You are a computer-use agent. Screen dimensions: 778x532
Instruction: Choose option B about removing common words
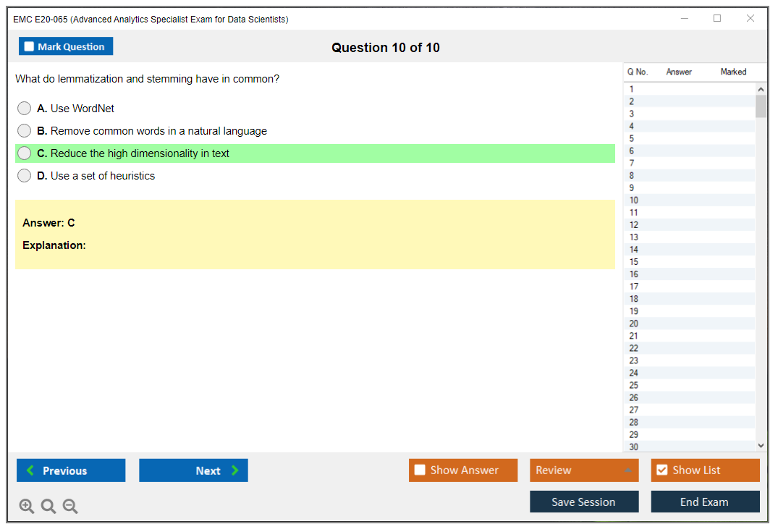25,131
